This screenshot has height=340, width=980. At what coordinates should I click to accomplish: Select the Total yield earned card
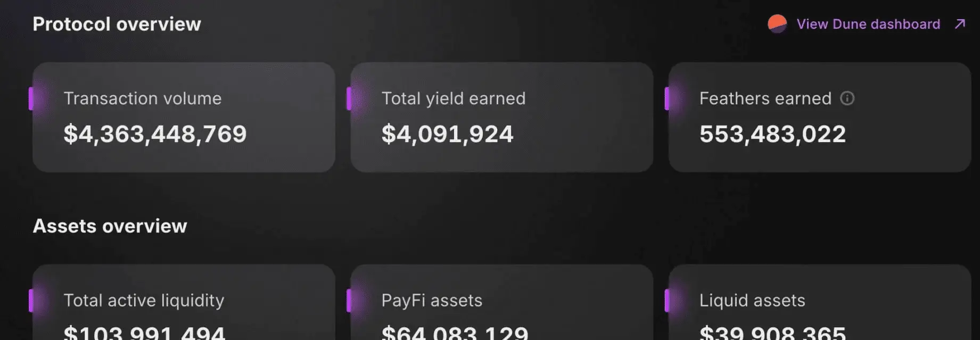(502, 117)
